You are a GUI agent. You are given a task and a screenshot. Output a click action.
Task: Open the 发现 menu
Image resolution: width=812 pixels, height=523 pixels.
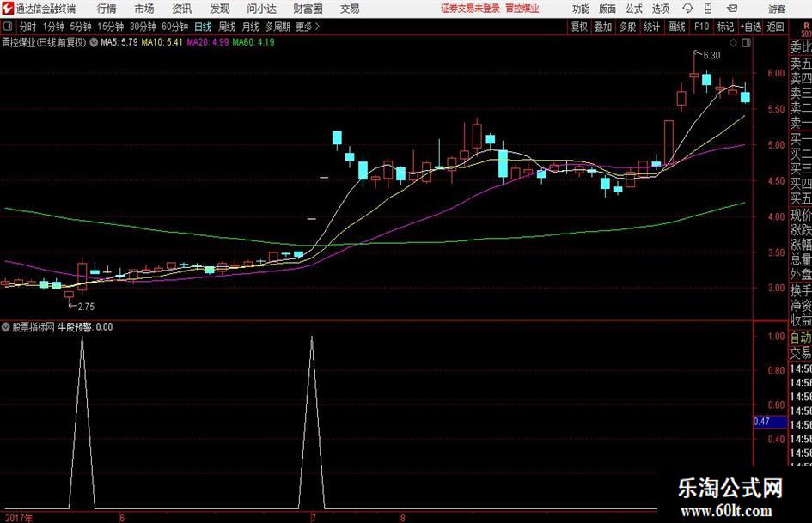[220, 9]
